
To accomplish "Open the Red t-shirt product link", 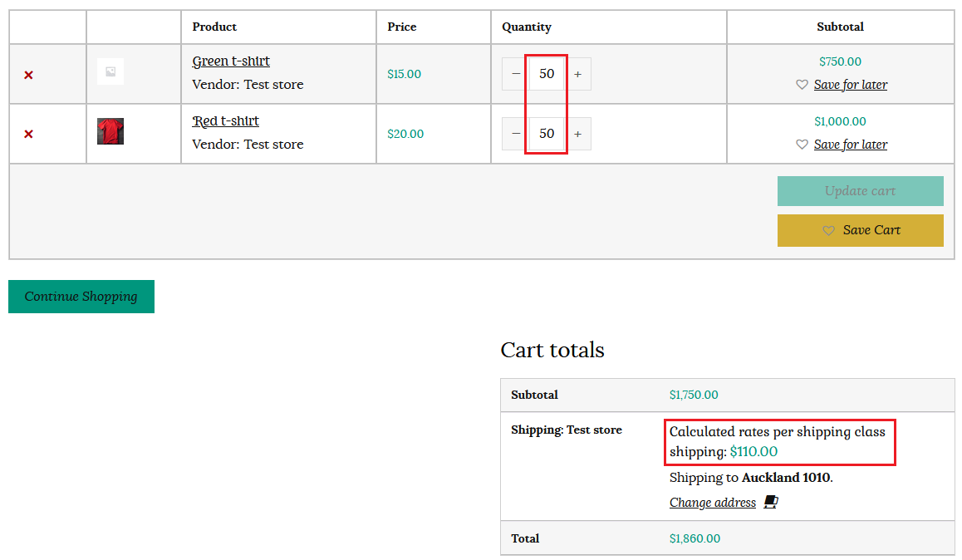I will 225,120.
